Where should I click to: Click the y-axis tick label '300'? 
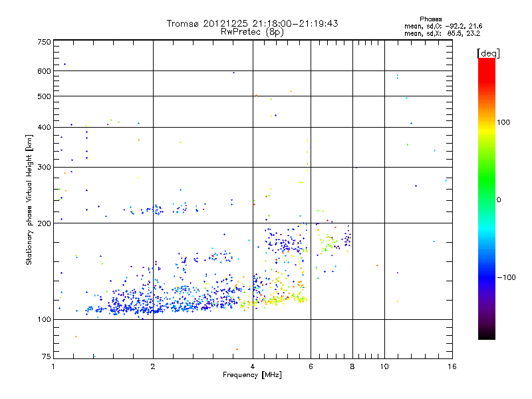click(44, 168)
